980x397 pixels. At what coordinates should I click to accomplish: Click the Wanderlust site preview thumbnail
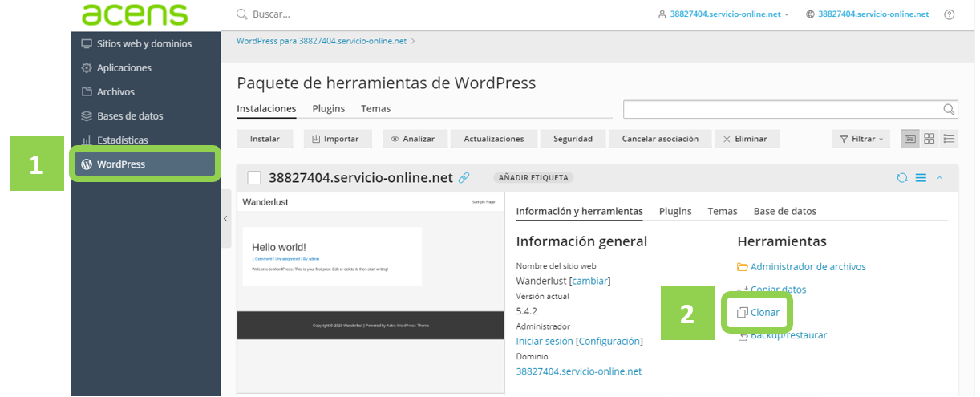[371, 293]
